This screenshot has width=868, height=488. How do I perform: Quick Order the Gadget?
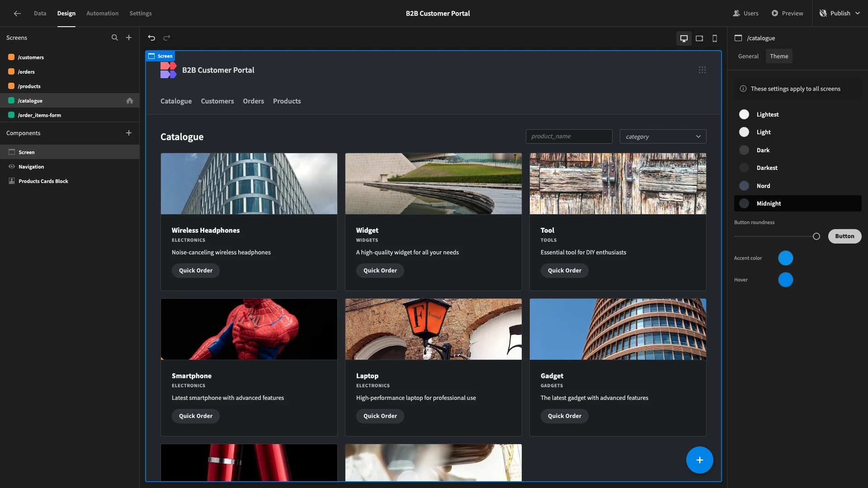(565, 416)
